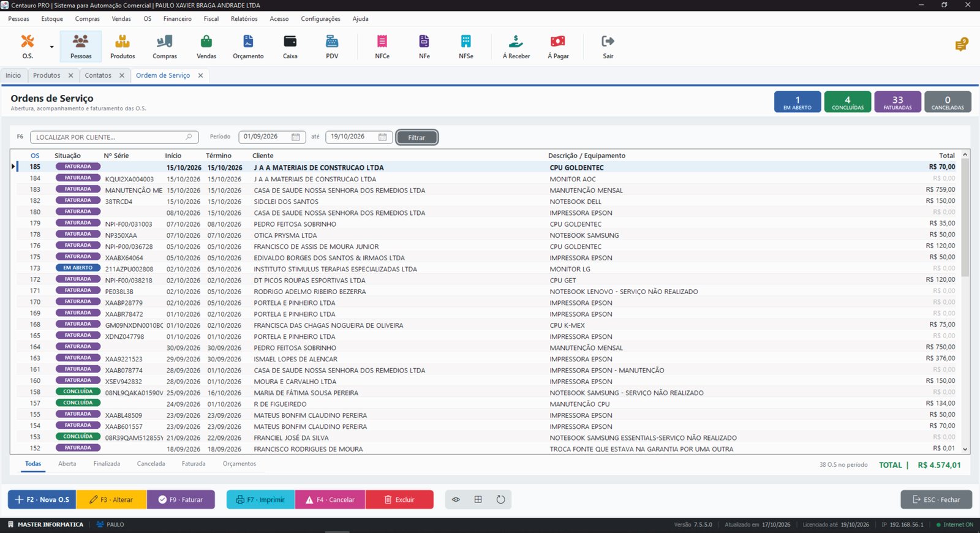The width and height of the screenshot is (980, 533).
Task: Show the Orçamentos filter tab
Action: [x=239, y=464]
